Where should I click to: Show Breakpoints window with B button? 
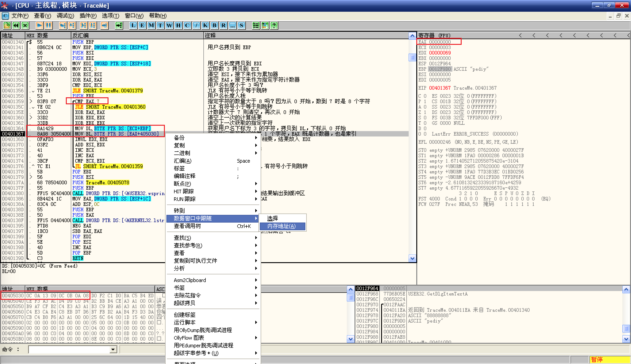(214, 25)
